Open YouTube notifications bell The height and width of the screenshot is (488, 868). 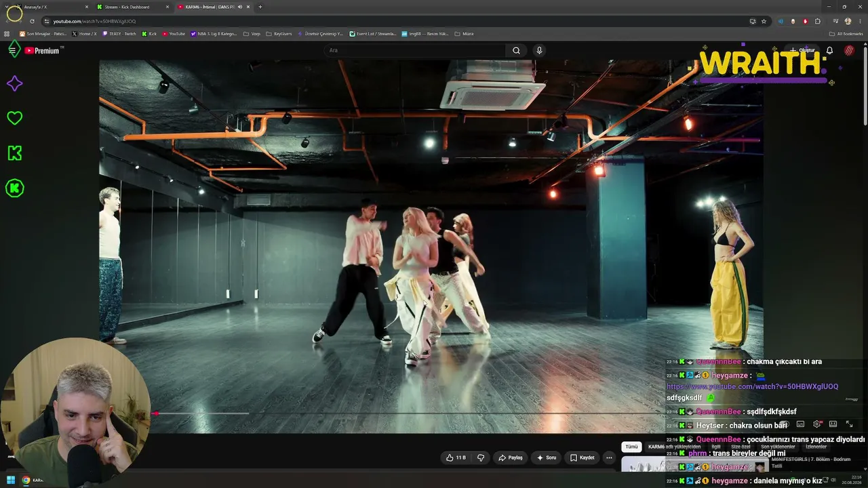pos(829,50)
